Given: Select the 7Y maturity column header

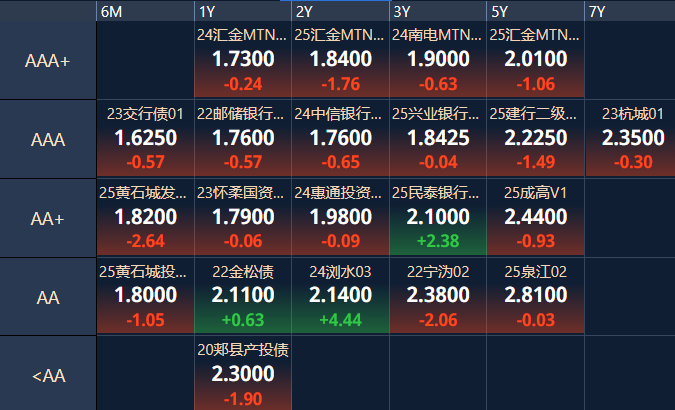Looking at the screenshot, I should coord(630,11).
